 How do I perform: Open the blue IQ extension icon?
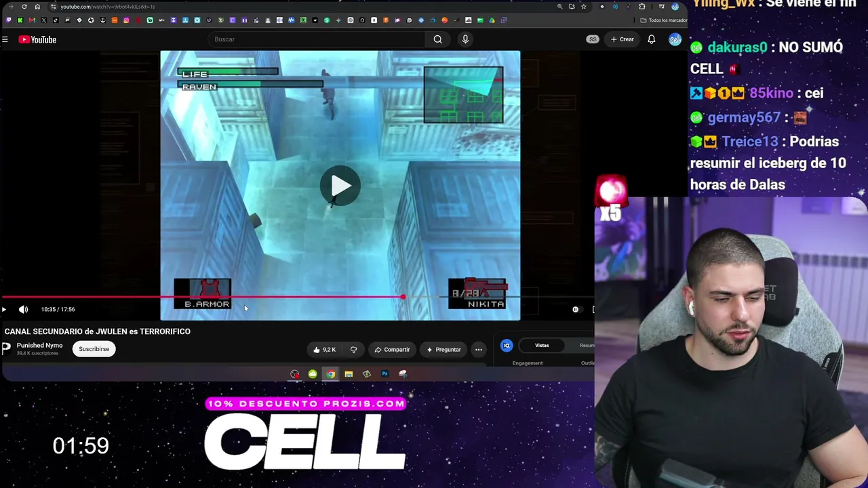pyautogui.click(x=507, y=346)
